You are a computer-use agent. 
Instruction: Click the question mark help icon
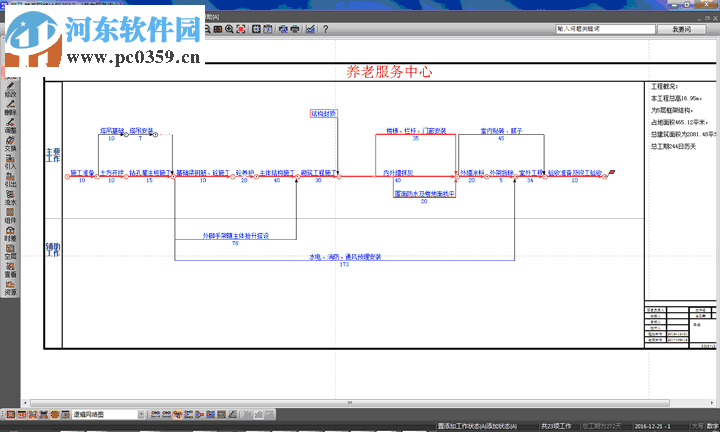click(x=326, y=29)
